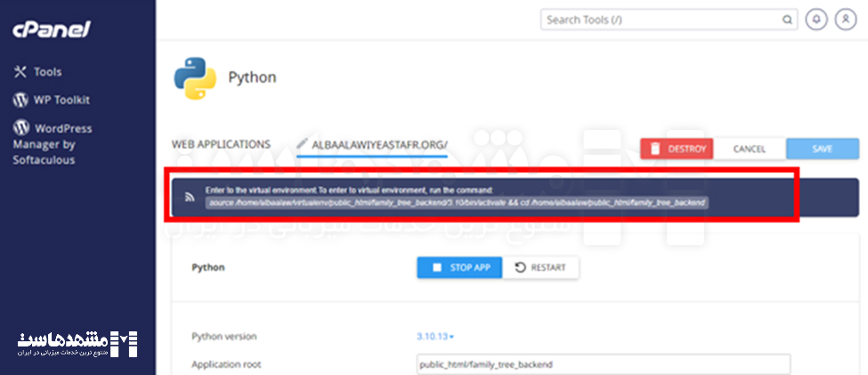
Task: Open the user account menu icon
Action: pos(846,20)
